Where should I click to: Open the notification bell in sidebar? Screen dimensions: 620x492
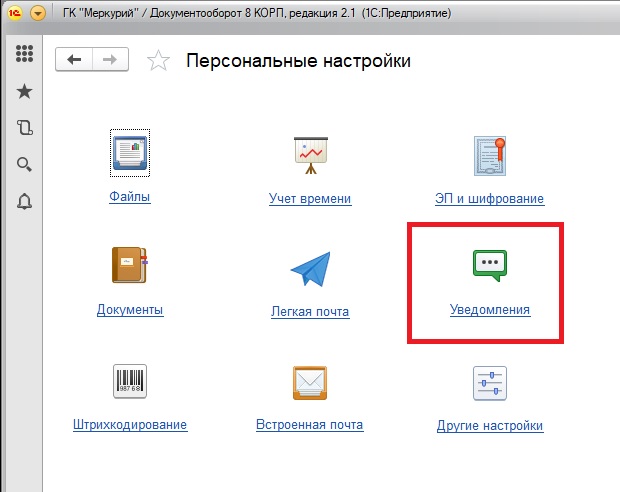click(x=25, y=201)
